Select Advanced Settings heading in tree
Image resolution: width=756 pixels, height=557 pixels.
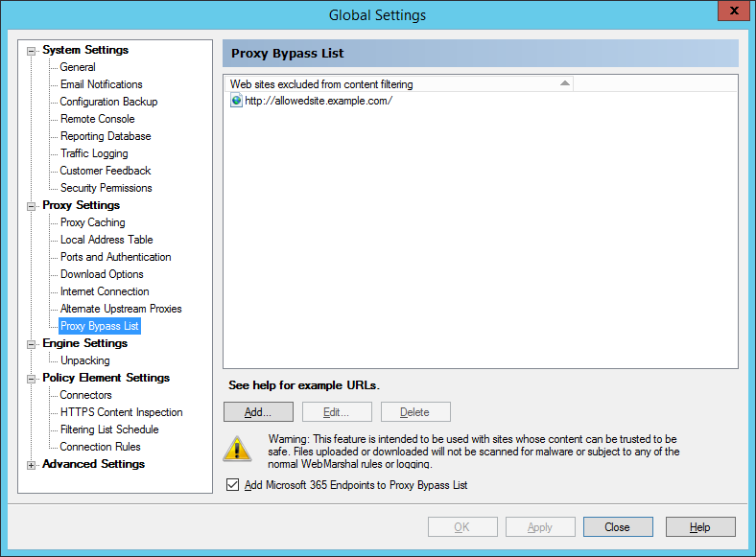pos(93,464)
